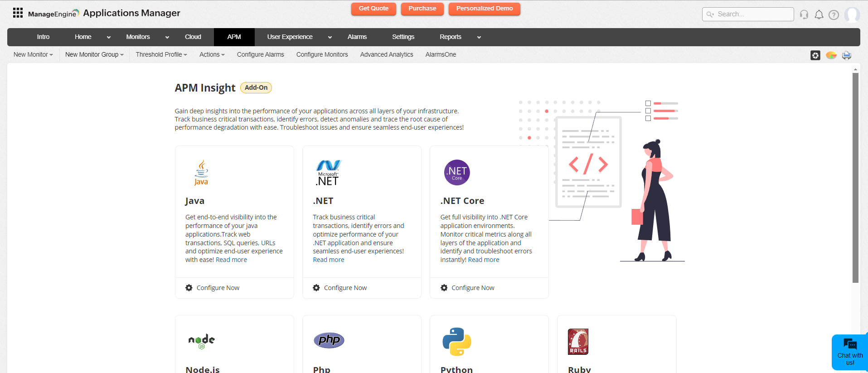
Task: Open AlarmsOne link
Action: (x=441, y=54)
